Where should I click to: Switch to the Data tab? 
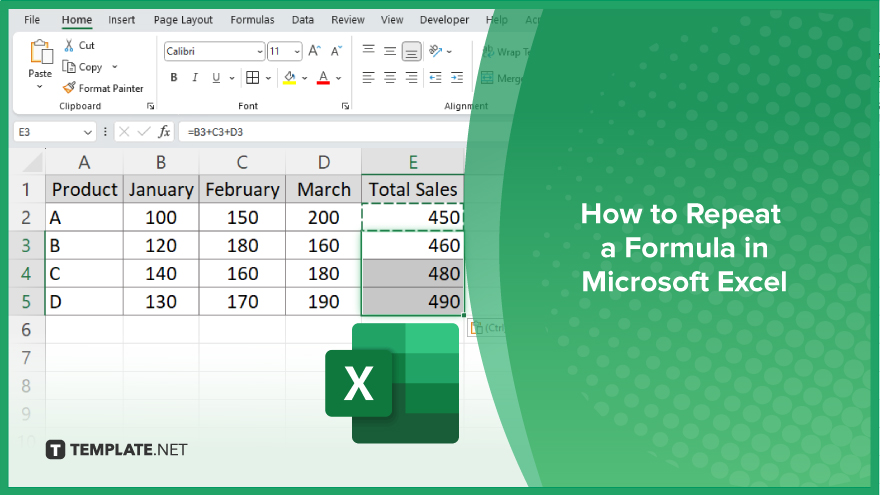pos(302,20)
